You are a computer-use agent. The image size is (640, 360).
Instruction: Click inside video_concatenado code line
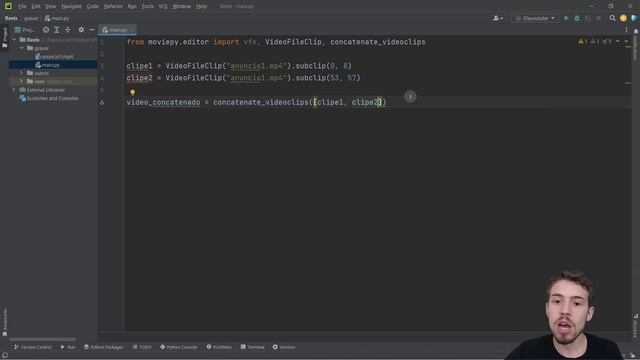[256, 102]
